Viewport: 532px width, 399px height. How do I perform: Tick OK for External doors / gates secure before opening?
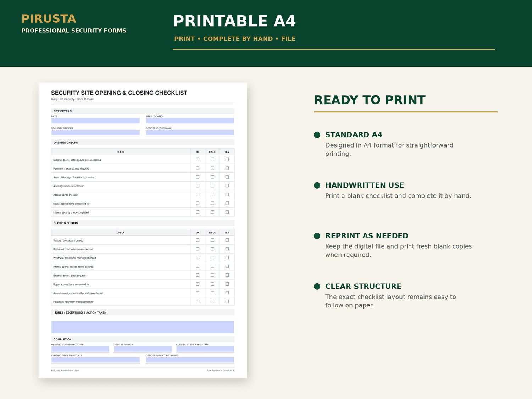[198, 160]
